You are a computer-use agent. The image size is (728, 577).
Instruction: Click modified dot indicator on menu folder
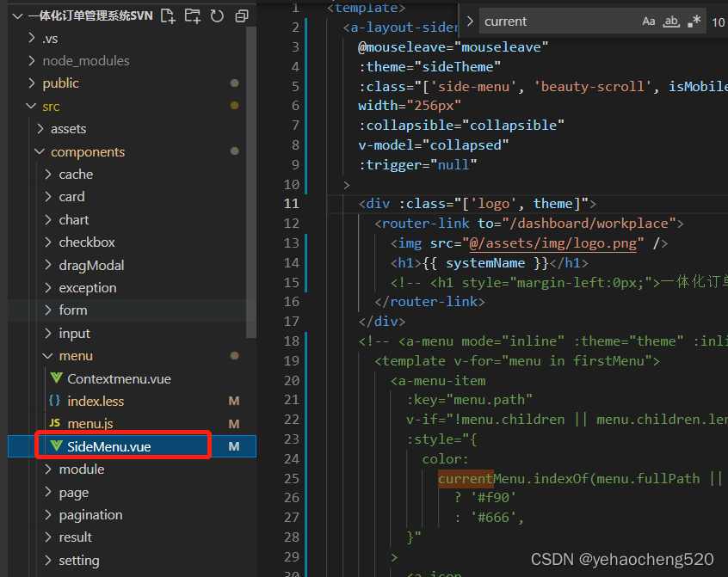coord(234,356)
